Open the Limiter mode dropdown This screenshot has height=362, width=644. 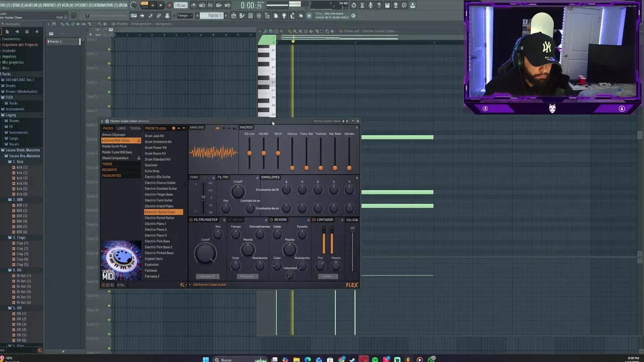[x=328, y=277]
